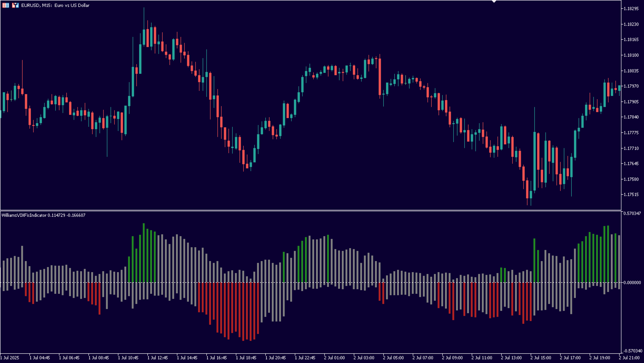Click the 1.17775 price label
Viewport: 644px width, 363px height.
(x=631, y=133)
